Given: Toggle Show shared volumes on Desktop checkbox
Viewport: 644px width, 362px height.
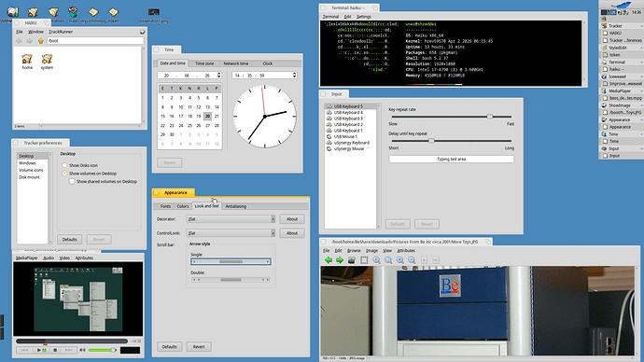Looking at the screenshot, I should pyautogui.click(x=72, y=181).
